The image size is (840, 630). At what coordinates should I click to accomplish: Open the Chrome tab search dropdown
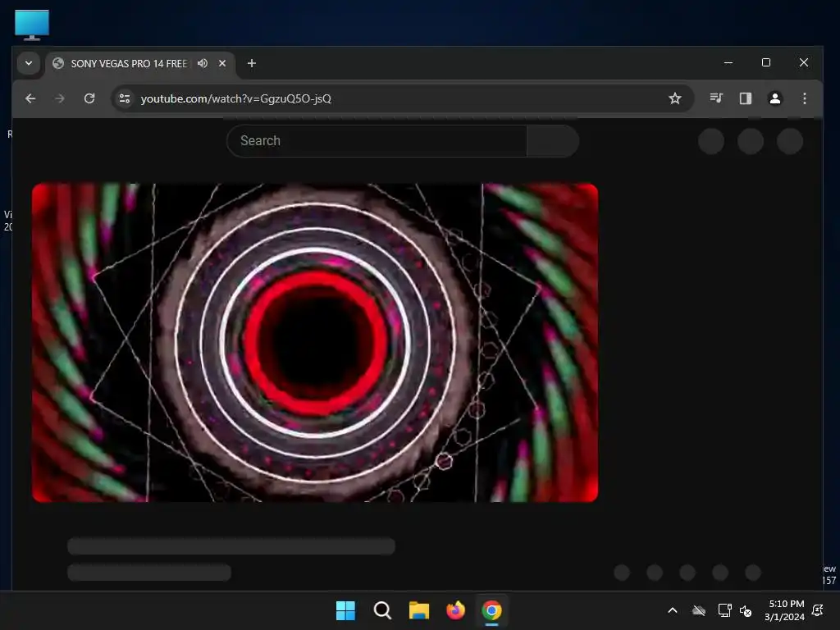pyautogui.click(x=29, y=63)
